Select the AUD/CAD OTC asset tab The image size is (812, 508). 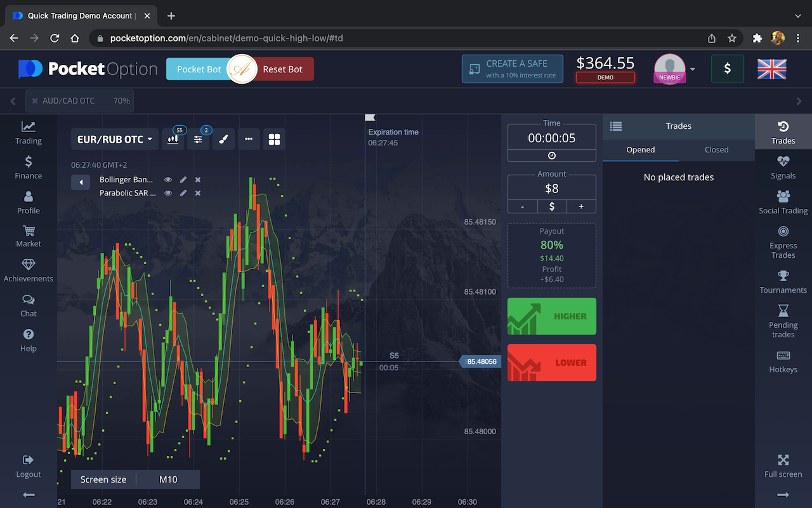click(80, 101)
